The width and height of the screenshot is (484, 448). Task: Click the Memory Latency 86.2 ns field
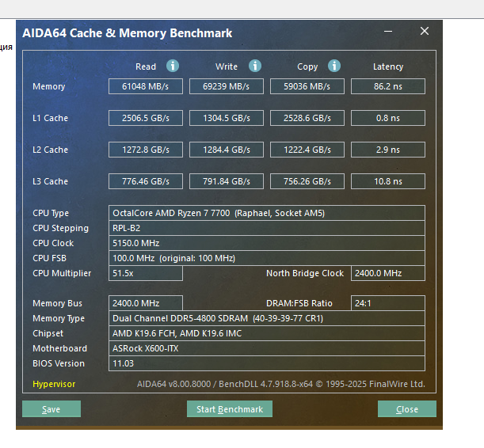pos(387,86)
